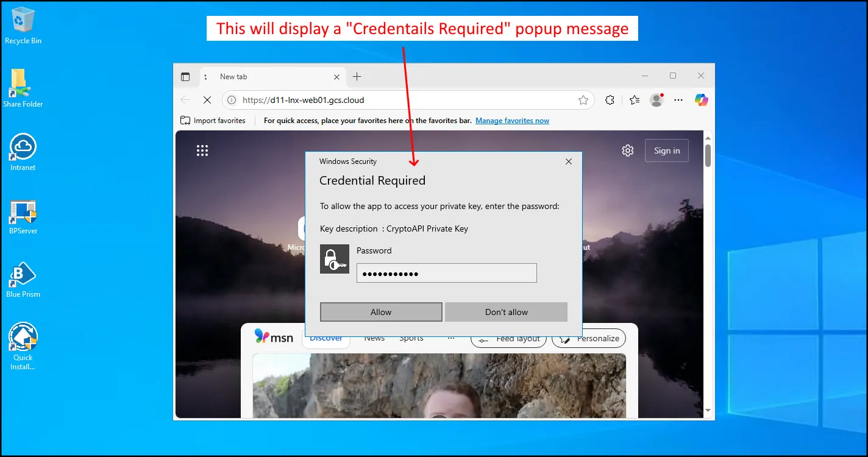Open a new browser tab with plus
The image size is (868, 457).
(357, 77)
